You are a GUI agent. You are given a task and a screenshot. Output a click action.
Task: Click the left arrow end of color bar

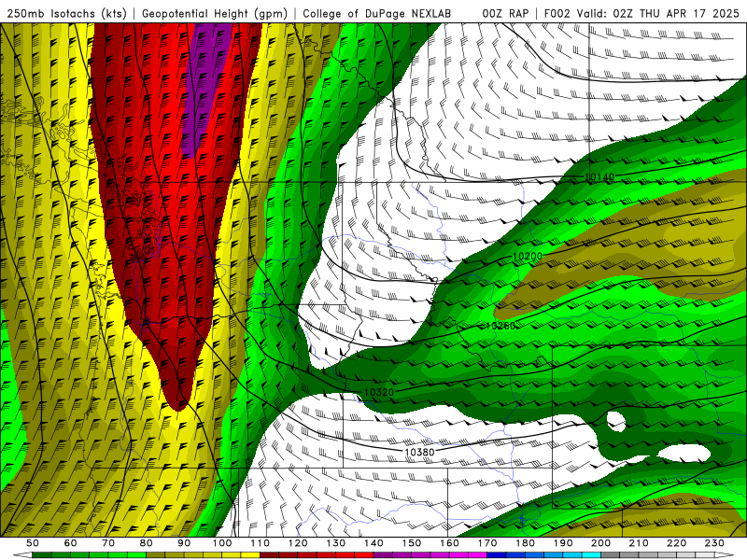tap(22, 555)
